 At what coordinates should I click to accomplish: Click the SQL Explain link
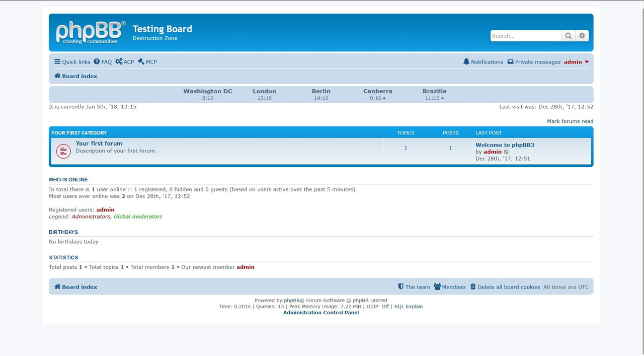[x=409, y=307]
